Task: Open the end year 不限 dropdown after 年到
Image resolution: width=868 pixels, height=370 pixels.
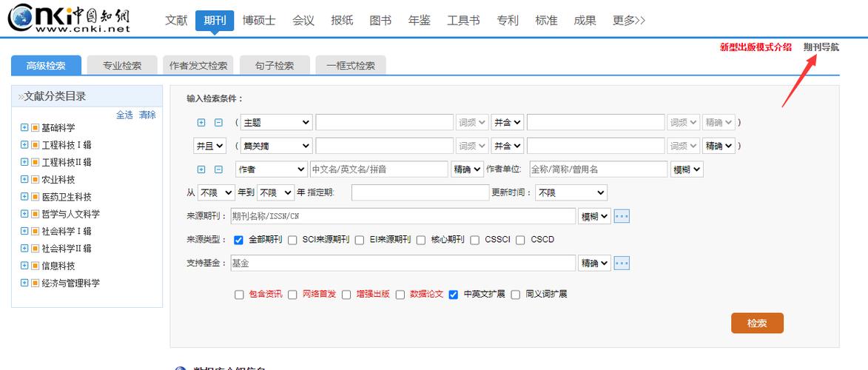Action: (276, 192)
